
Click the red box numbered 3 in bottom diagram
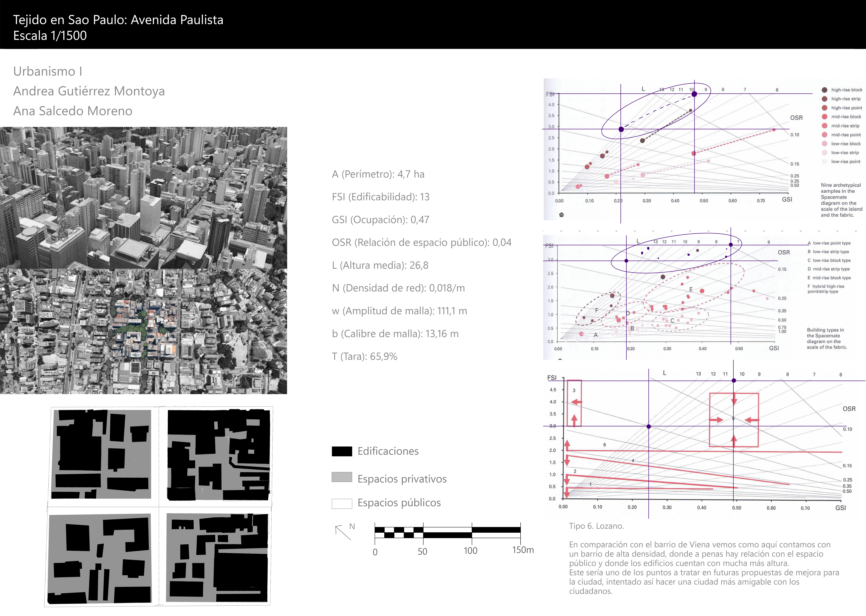pyautogui.click(x=574, y=403)
